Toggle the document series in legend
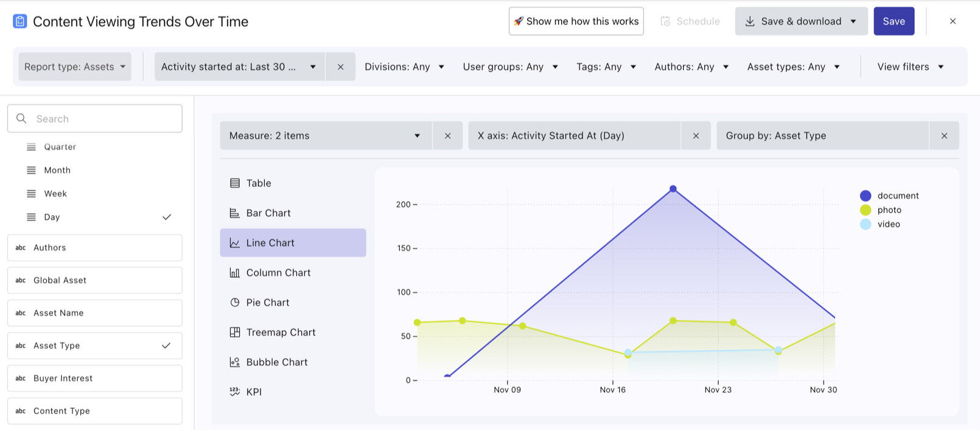This screenshot has height=430, width=980. 889,196
